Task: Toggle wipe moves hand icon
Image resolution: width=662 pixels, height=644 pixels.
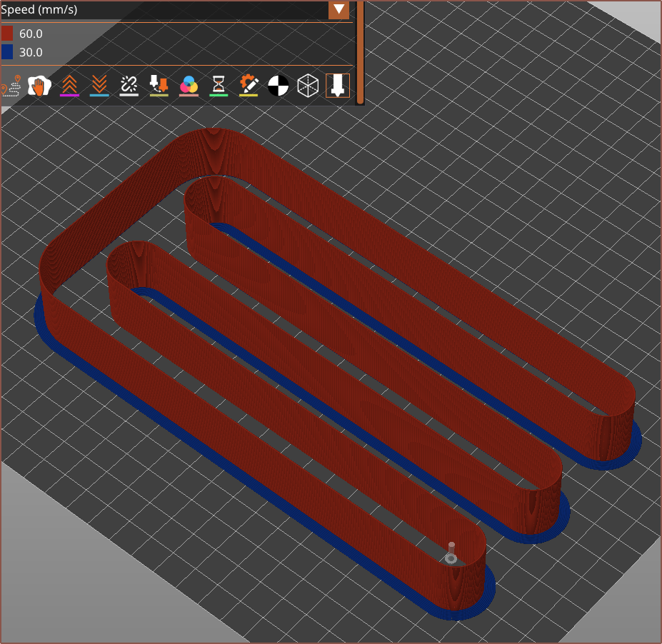Action: pos(39,86)
